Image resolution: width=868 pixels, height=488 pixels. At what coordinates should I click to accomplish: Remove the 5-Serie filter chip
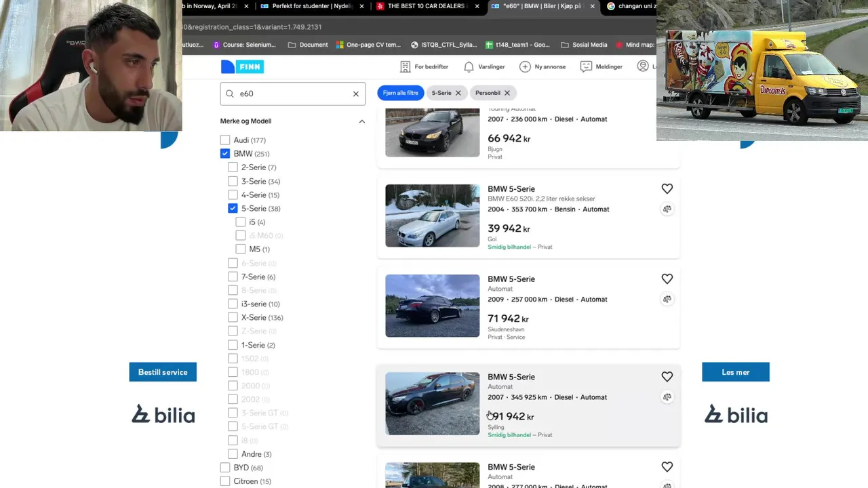coord(458,93)
